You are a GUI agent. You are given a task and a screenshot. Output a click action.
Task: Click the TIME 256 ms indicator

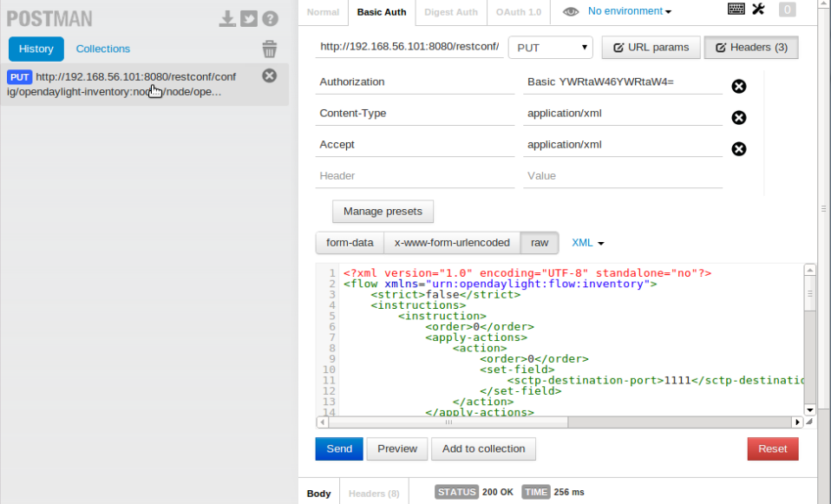[553, 493]
